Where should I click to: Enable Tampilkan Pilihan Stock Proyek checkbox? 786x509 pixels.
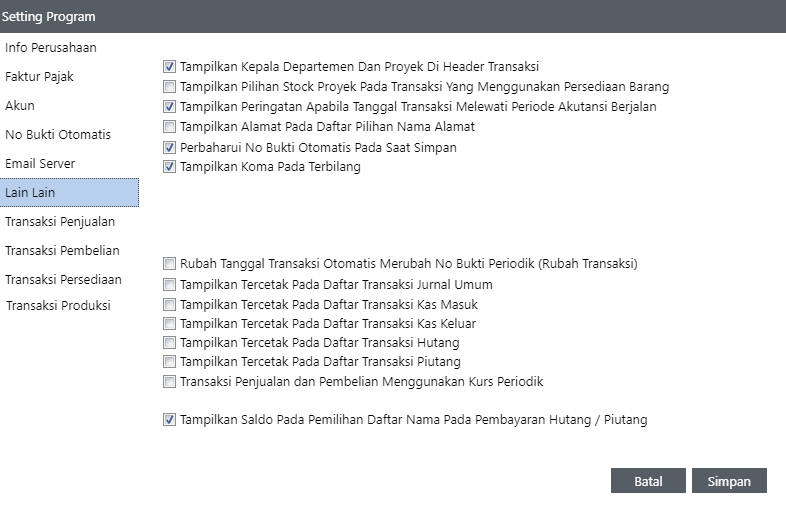pyautogui.click(x=170, y=87)
